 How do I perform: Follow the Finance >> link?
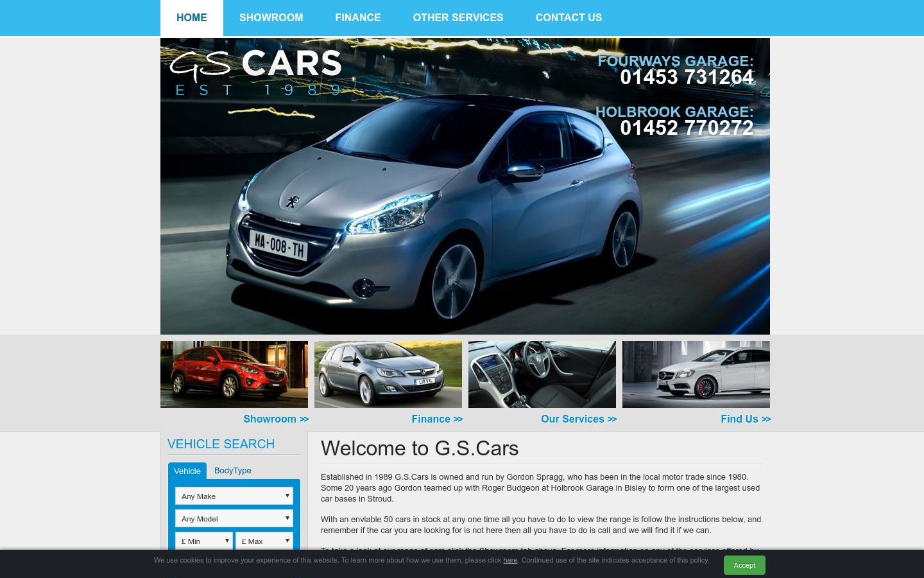point(437,419)
